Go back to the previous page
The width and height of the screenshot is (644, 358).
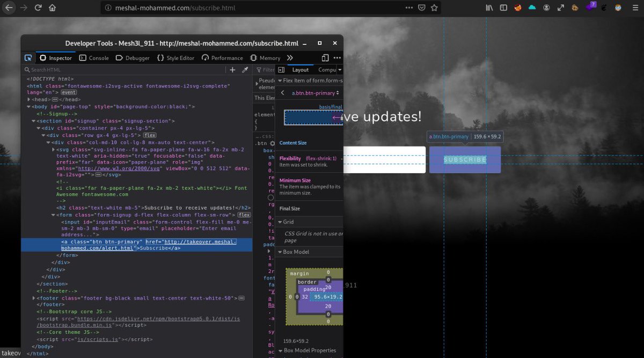click(x=9, y=8)
